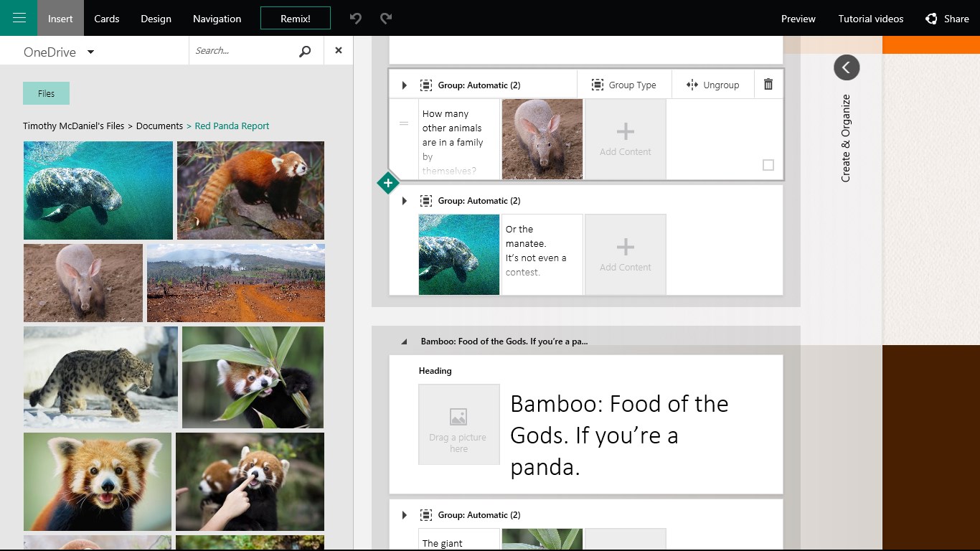
Task: Collapse the Bamboo: Food of the Gods section
Action: 404,342
